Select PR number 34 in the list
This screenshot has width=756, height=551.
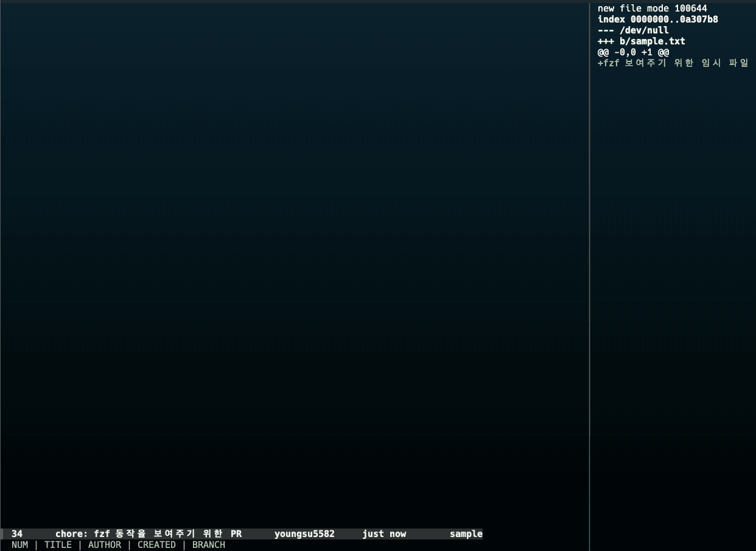pyautogui.click(x=17, y=534)
